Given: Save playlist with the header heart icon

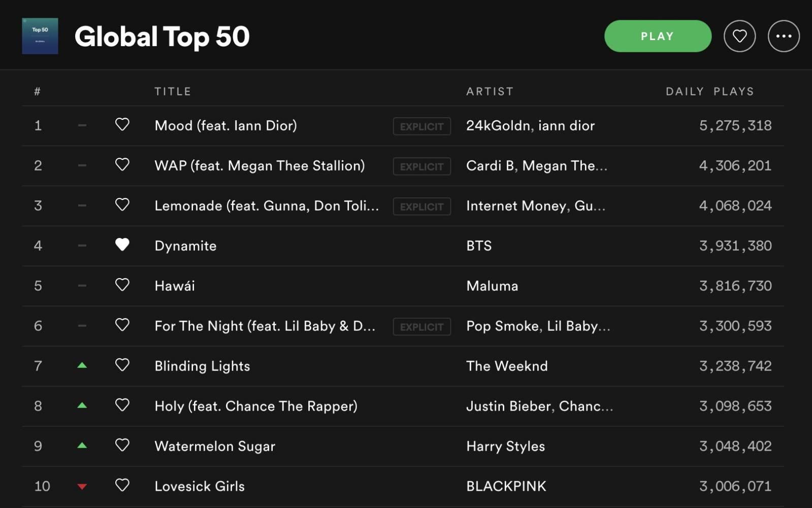Looking at the screenshot, I should [x=739, y=36].
